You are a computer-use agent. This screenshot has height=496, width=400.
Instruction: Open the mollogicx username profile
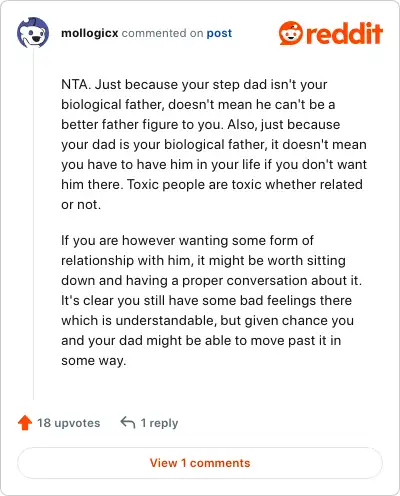tap(90, 33)
